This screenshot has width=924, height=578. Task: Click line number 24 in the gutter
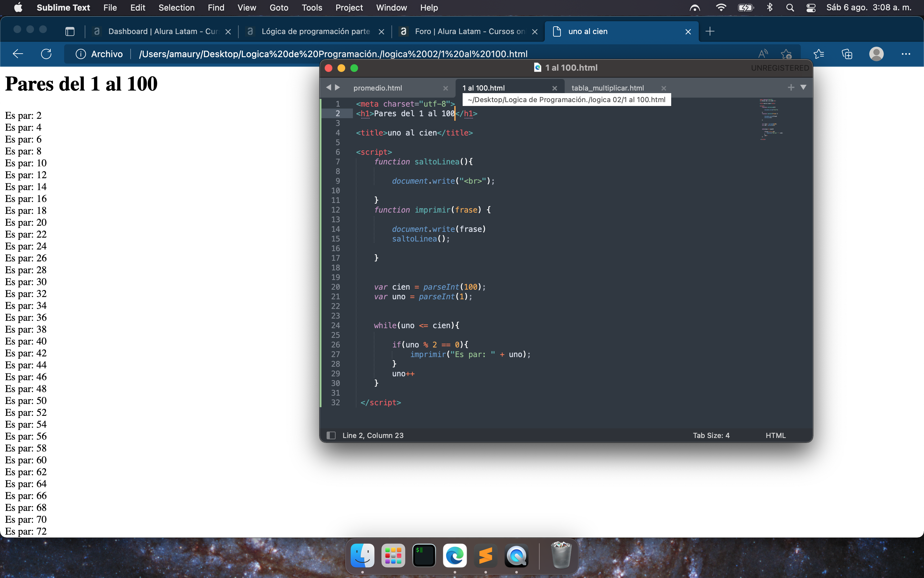point(335,325)
